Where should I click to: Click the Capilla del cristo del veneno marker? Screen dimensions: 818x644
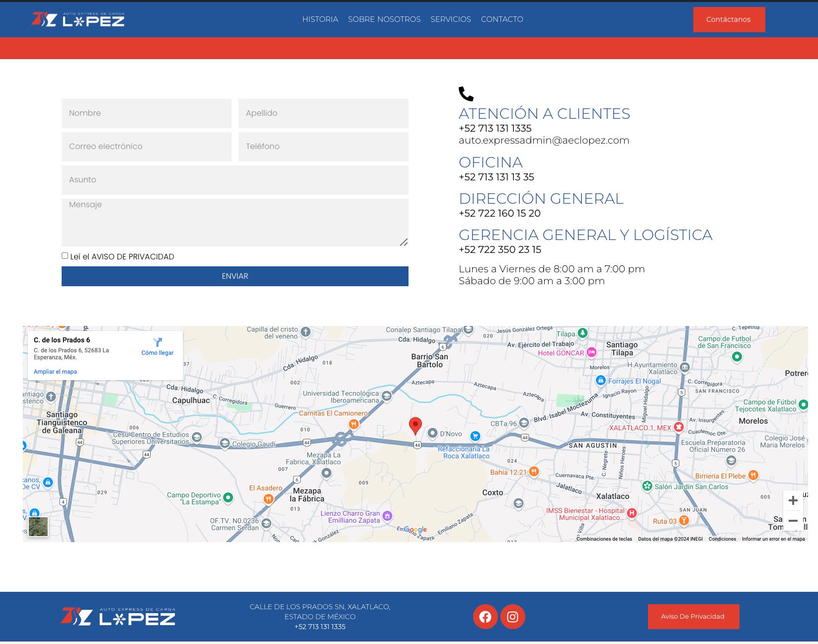click(306, 331)
